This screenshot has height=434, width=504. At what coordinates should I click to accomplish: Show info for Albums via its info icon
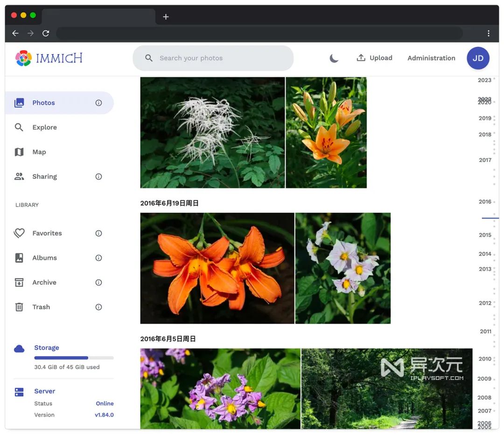tap(98, 258)
